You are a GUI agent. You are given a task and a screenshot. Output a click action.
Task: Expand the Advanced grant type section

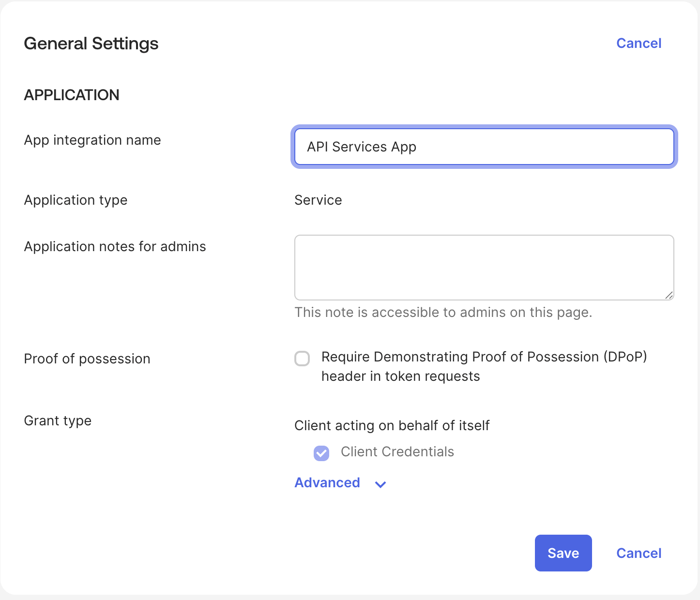tap(327, 483)
